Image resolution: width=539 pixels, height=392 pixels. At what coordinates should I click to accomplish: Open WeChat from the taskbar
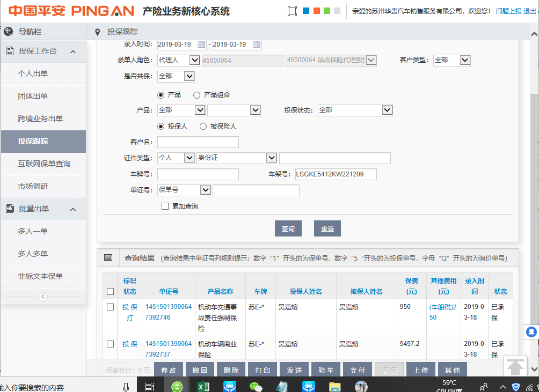coord(256,386)
